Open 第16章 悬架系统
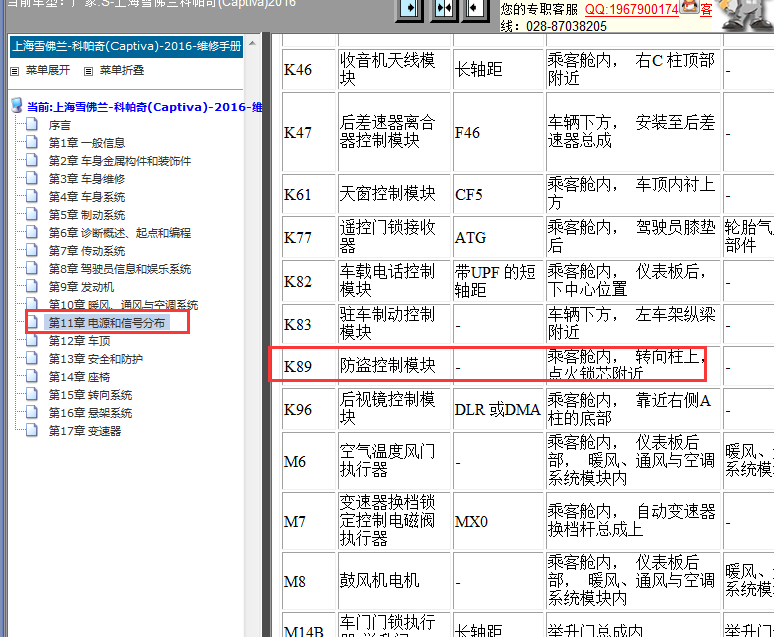This screenshot has height=637, width=774. pyautogui.click(x=90, y=413)
